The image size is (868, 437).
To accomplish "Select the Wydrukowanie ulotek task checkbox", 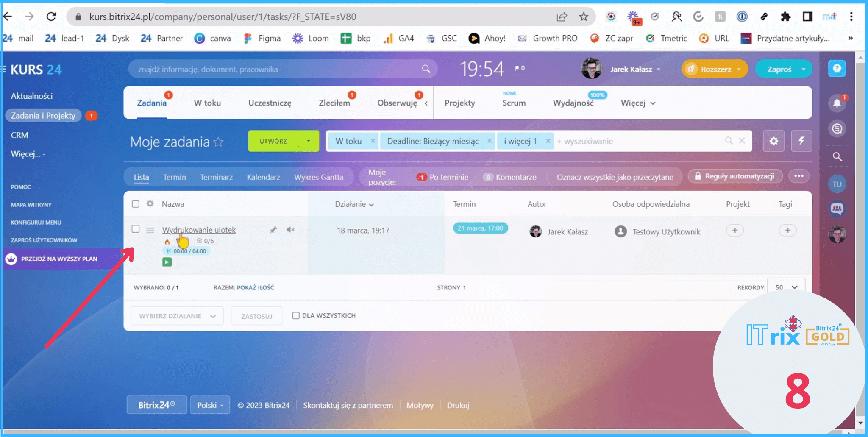I will point(136,229).
